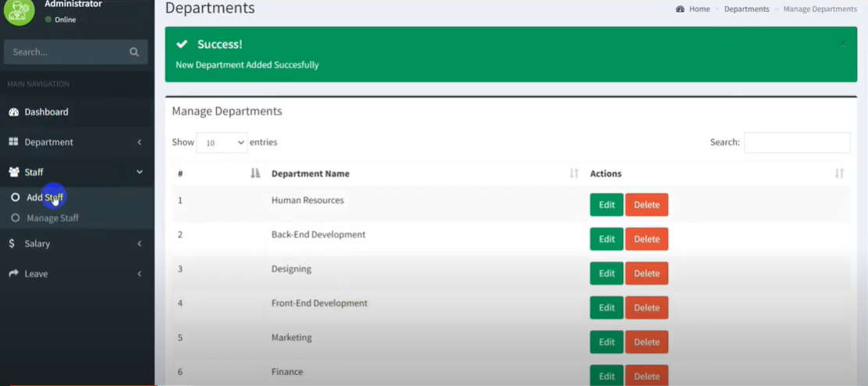Click the magnifier icon in sidebar search
868x386 pixels.
tap(134, 52)
